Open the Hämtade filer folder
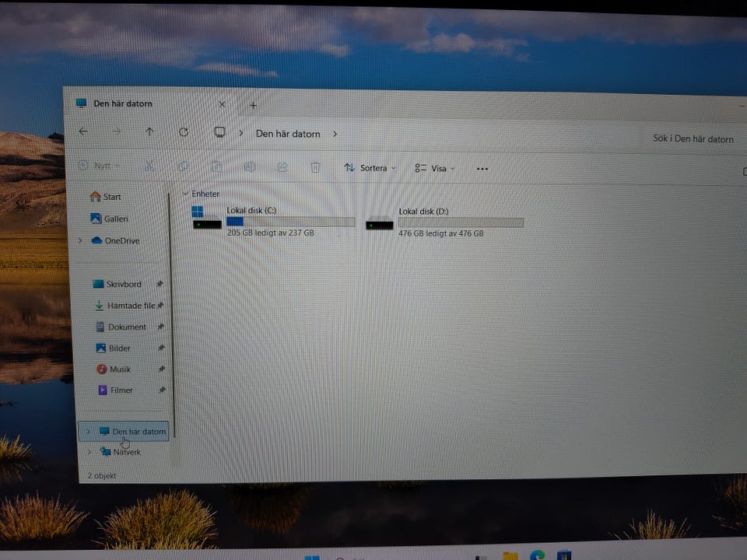 [x=126, y=305]
